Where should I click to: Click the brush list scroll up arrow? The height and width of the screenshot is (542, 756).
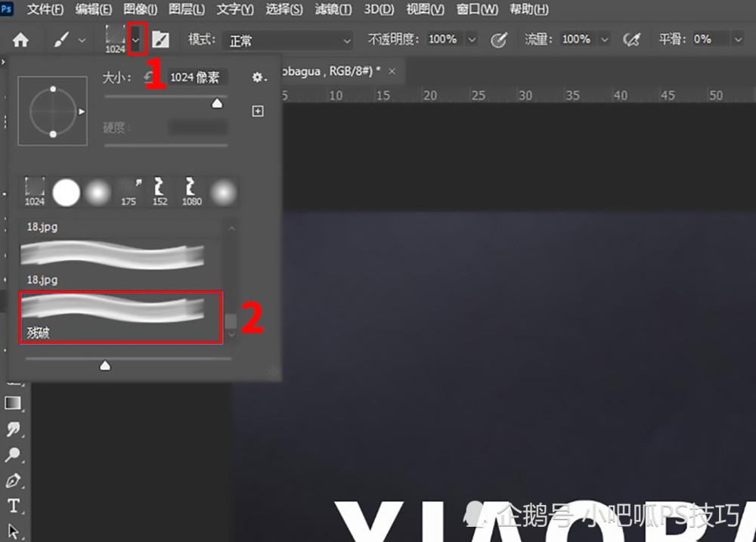[x=231, y=228]
